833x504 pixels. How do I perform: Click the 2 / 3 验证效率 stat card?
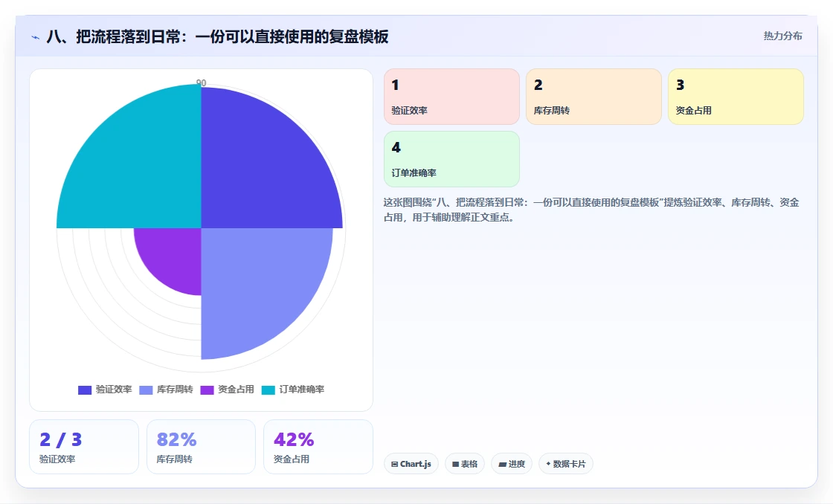click(84, 447)
